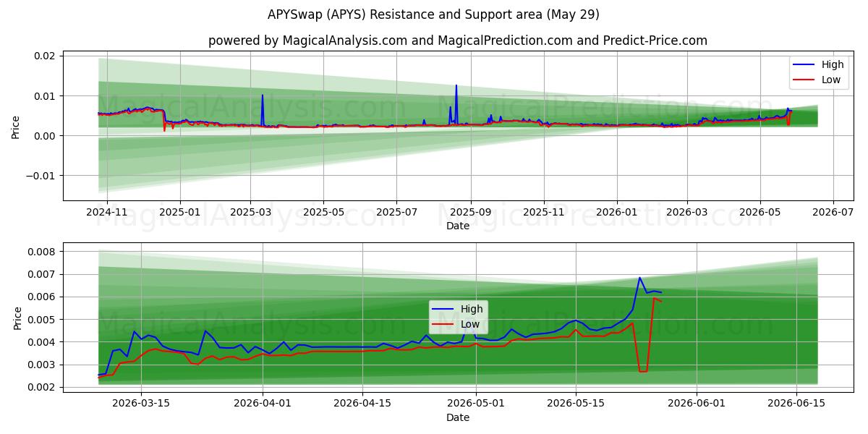Image resolution: width=868 pixels, height=434 pixels.
Task: Click the '2026-05-15' date tick label
Action: coord(576,405)
